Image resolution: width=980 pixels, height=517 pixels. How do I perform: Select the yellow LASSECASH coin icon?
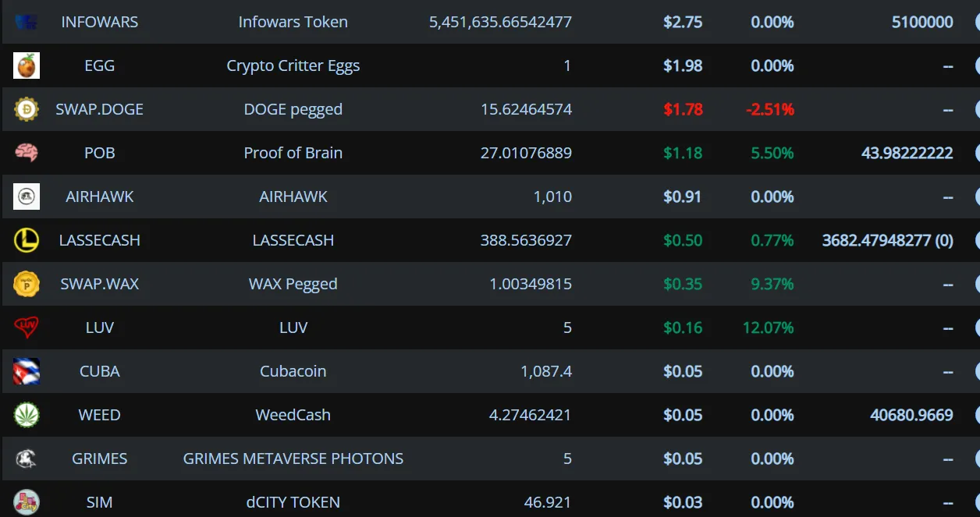(x=27, y=240)
